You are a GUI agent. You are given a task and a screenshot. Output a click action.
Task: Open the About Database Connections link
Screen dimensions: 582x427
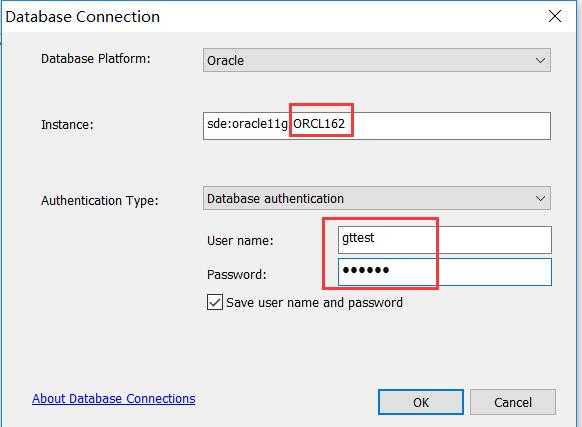[x=114, y=398]
